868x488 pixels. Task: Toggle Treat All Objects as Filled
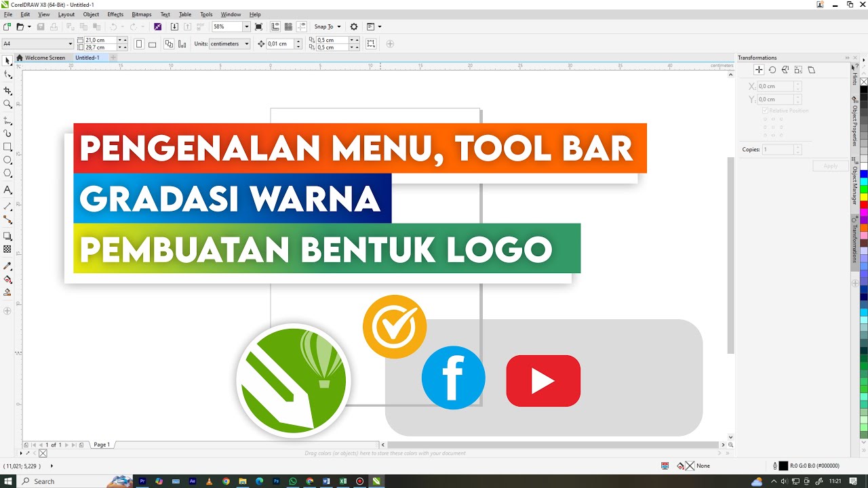click(x=371, y=44)
